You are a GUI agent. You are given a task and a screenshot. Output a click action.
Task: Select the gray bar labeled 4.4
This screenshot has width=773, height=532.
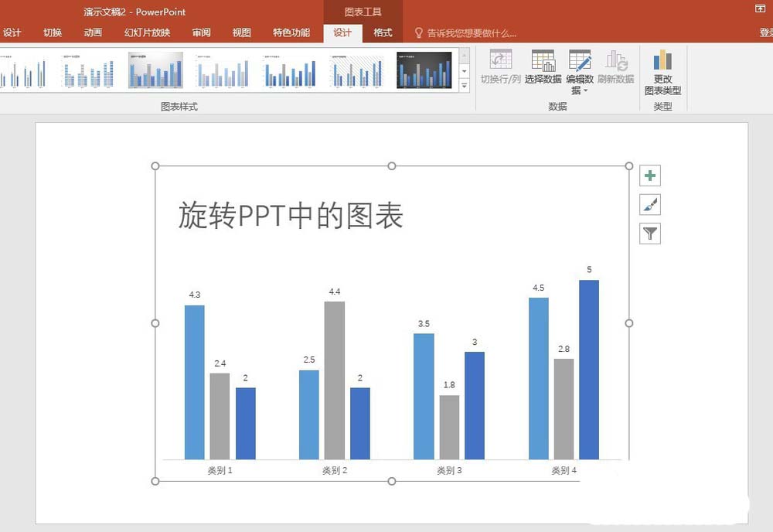coord(335,380)
